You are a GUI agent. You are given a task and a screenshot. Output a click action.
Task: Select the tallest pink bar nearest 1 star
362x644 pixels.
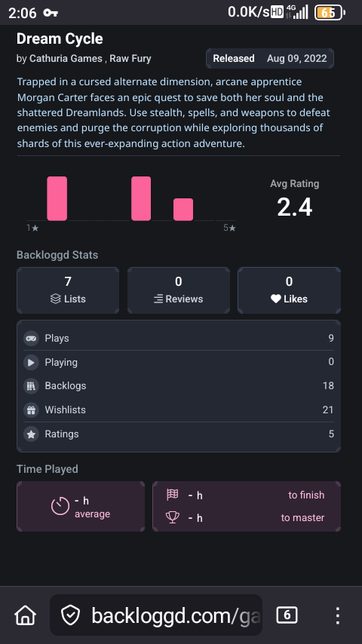tap(57, 199)
